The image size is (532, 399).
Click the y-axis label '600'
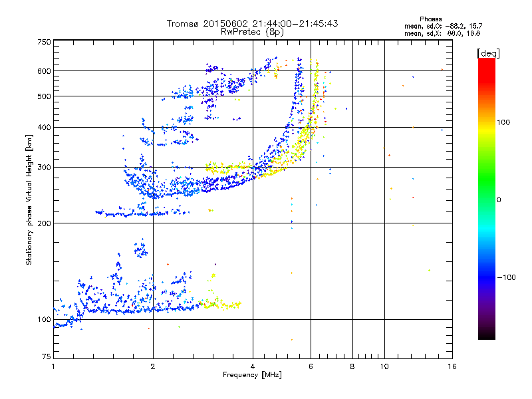tap(44, 71)
